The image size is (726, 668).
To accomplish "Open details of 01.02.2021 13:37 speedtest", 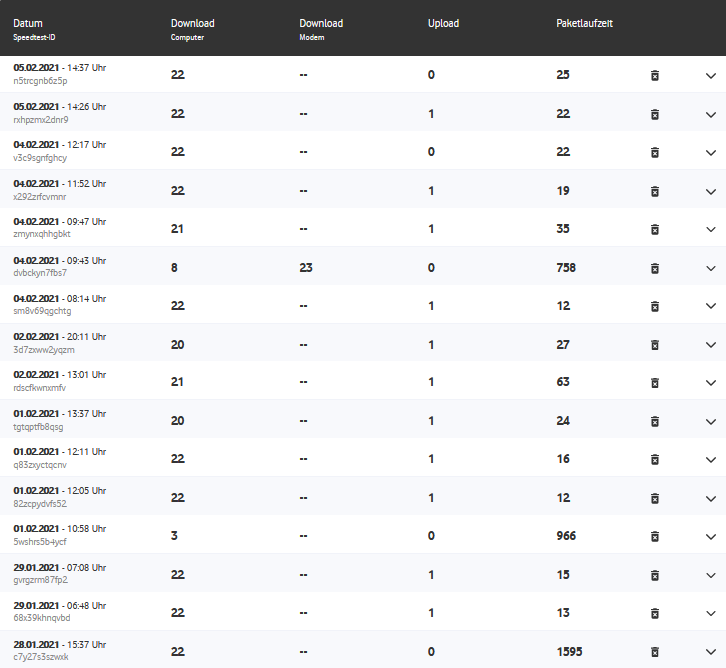I will 711,421.
